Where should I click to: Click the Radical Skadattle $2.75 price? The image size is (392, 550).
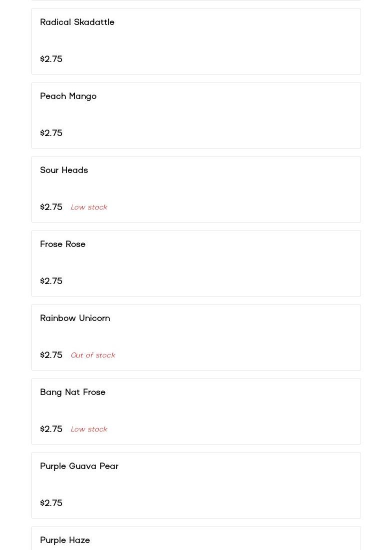click(51, 59)
